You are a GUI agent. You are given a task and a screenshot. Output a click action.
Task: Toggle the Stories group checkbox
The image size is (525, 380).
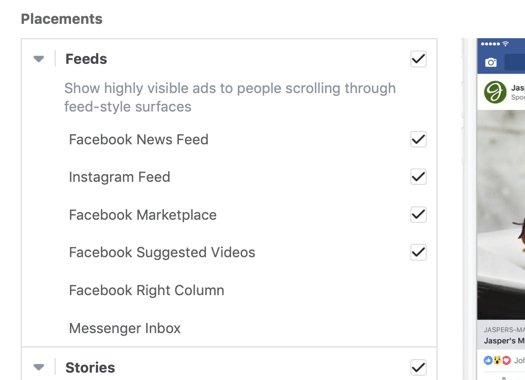418,368
